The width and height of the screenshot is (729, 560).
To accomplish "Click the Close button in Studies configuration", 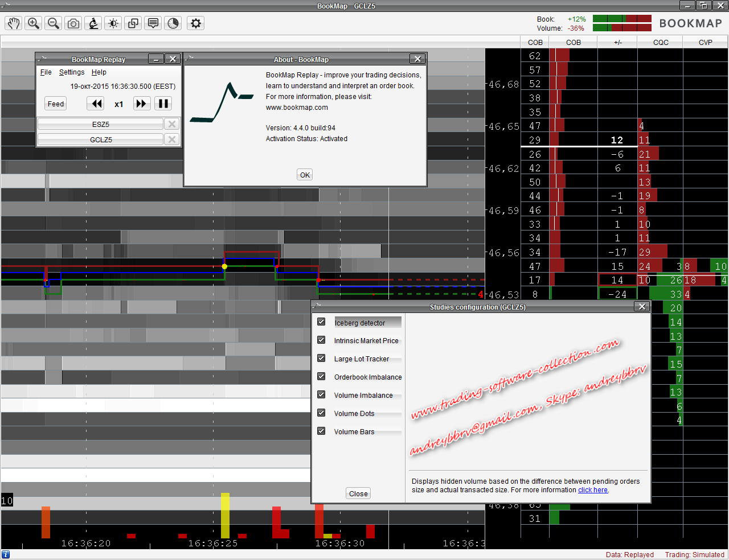I will tap(358, 493).
